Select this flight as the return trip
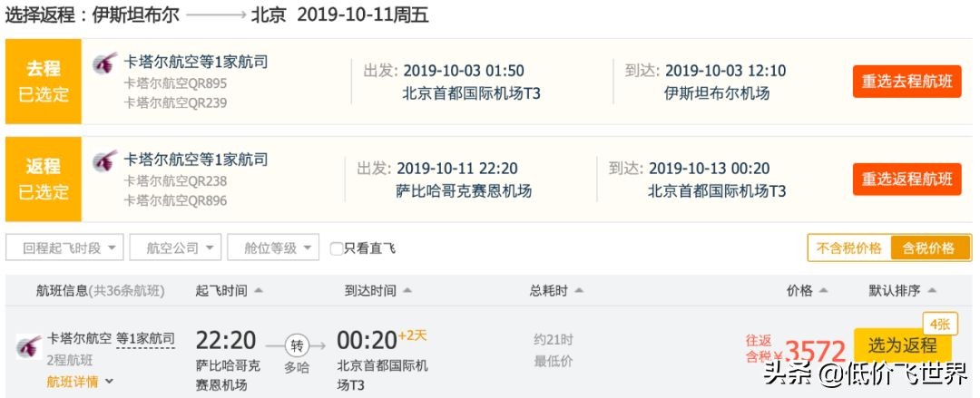The image size is (980, 398). tap(901, 345)
